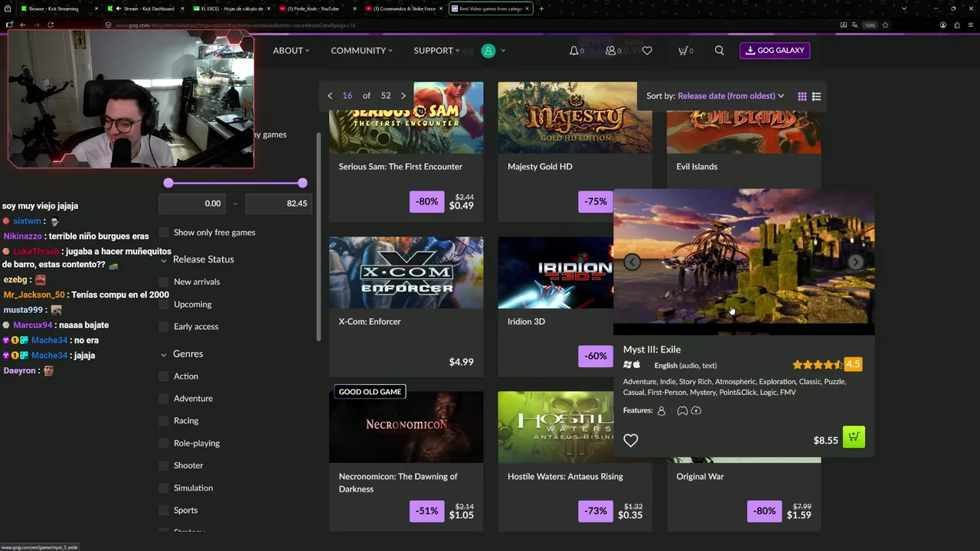Switch to Stream - Kick Dashboard tab

tap(145, 8)
